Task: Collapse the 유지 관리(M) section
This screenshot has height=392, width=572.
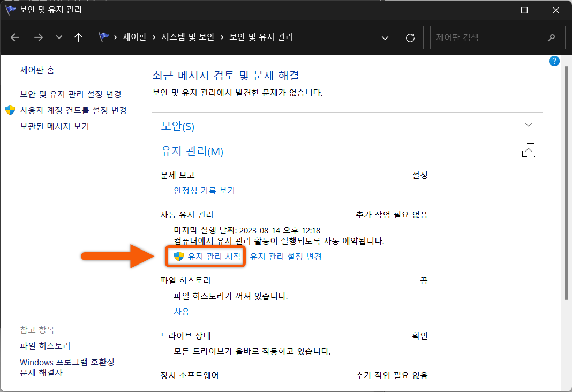Action: point(528,150)
